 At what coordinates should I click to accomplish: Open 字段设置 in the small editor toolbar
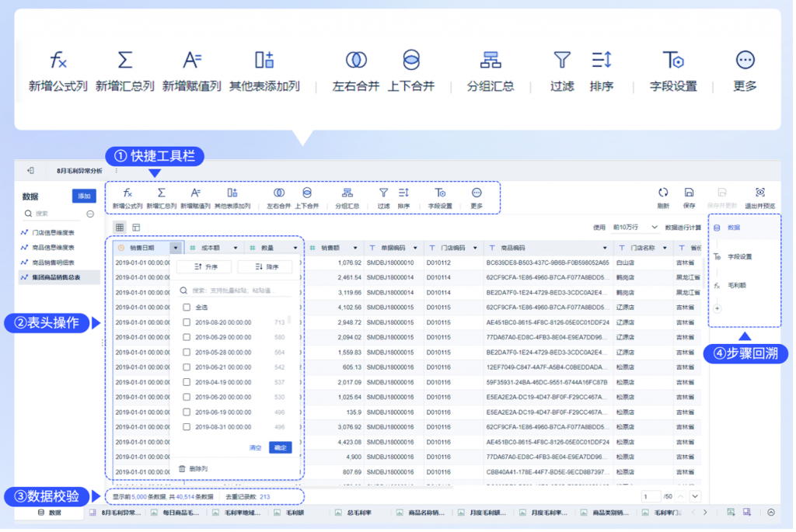(x=440, y=198)
